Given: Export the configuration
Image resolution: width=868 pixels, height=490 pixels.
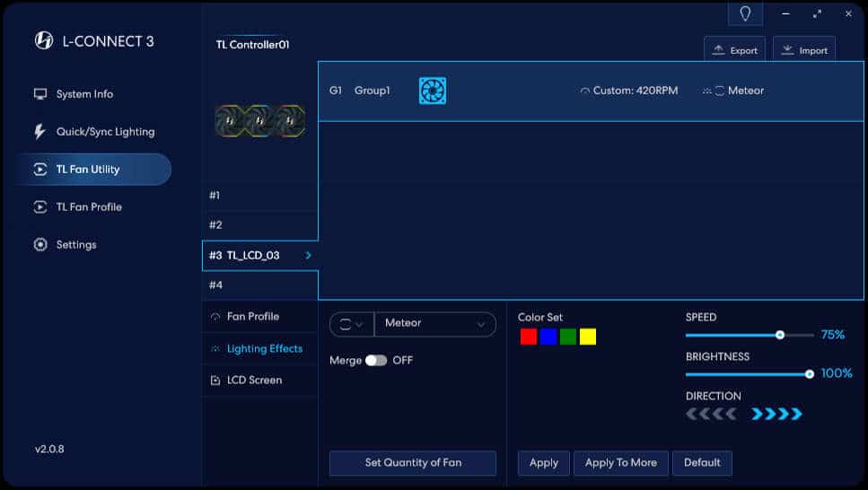Looking at the screenshot, I should [734, 50].
